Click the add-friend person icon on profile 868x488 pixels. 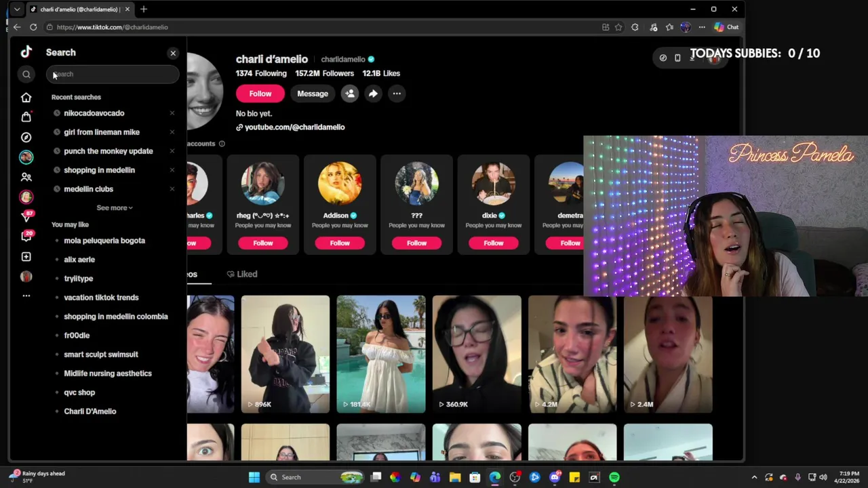point(350,94)
